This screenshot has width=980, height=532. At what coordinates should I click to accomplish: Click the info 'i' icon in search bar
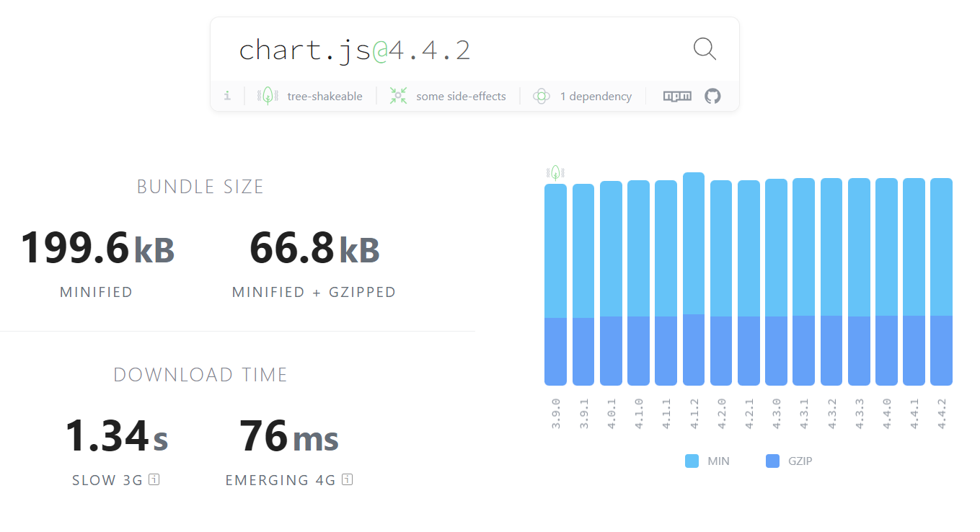(227, 96)
